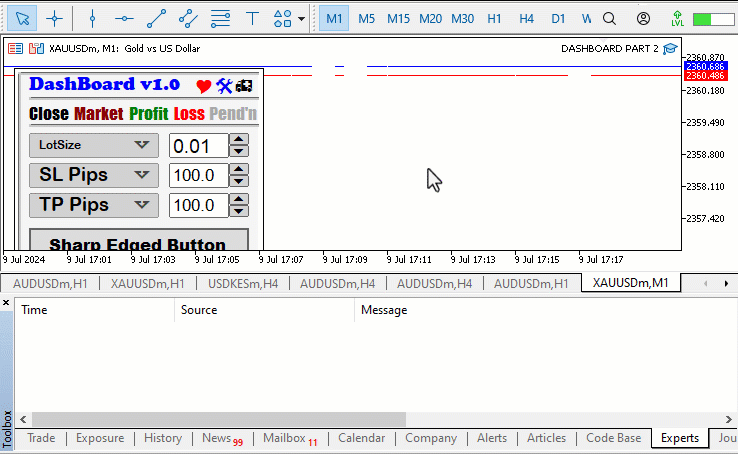
Task: Open the user account icon
Action: [643, 19]
